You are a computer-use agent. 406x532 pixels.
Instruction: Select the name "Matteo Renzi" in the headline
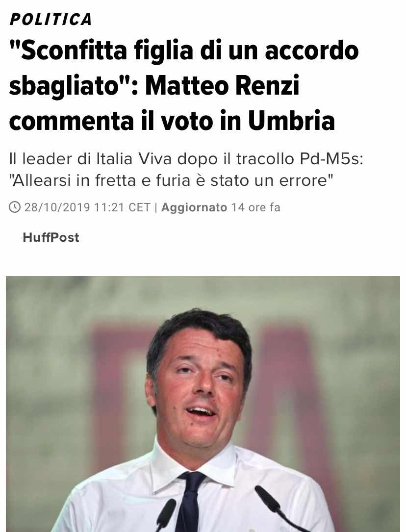pyautogui.click(x=223, y=85)
